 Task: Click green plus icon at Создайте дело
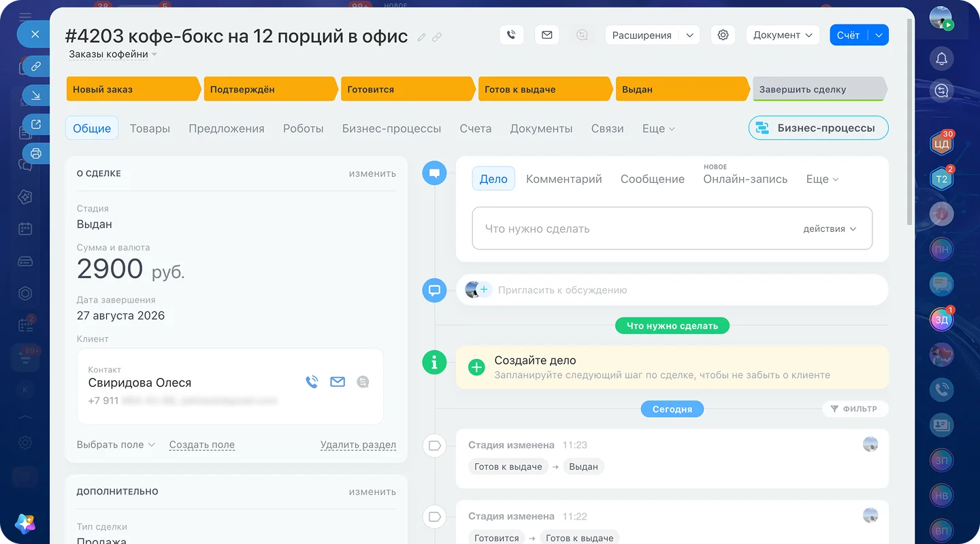[x=476, y=367]
